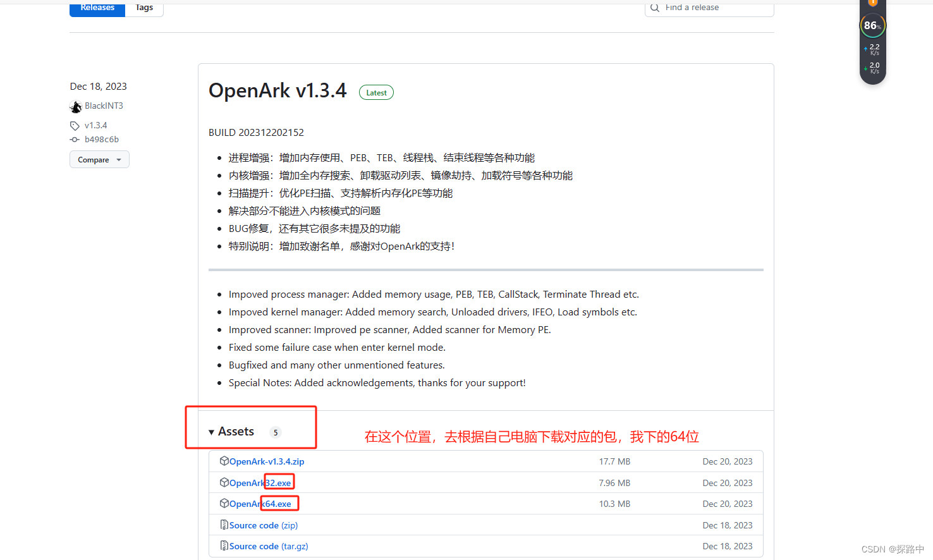The image size is (933, 560).
Task: Click the tag icon beside v1.3.4
Action: [x=75, y=125]
